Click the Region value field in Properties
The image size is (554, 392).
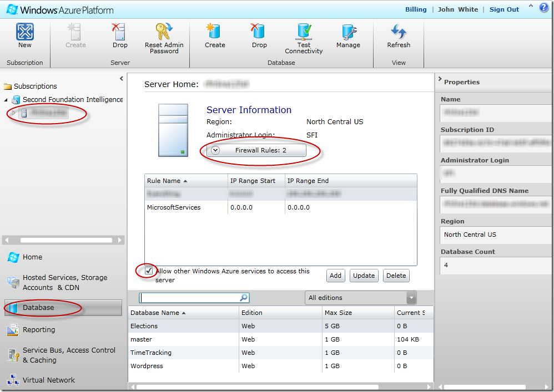coord(496,235)
